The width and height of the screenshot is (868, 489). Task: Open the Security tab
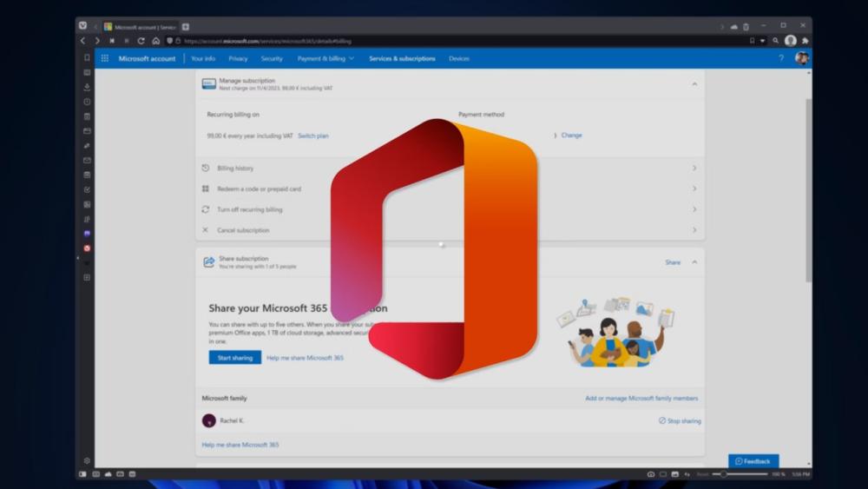[x=272, y=59]
